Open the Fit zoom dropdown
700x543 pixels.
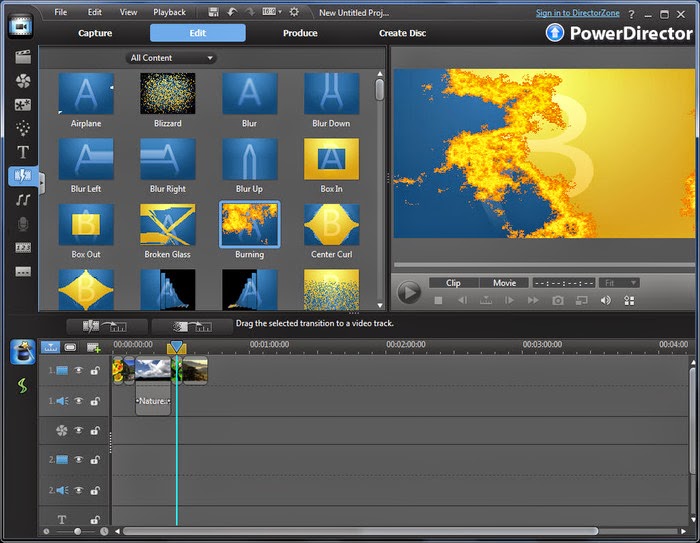click(x=619, y=283)
